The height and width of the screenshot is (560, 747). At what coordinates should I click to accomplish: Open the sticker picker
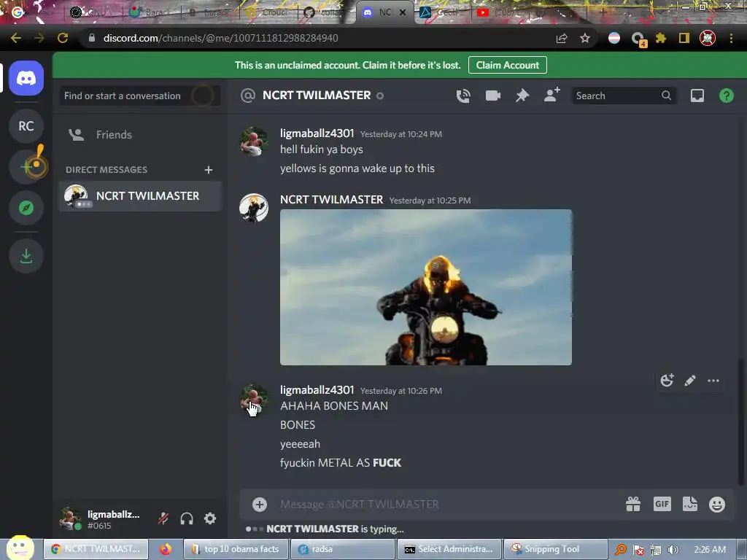690,504
